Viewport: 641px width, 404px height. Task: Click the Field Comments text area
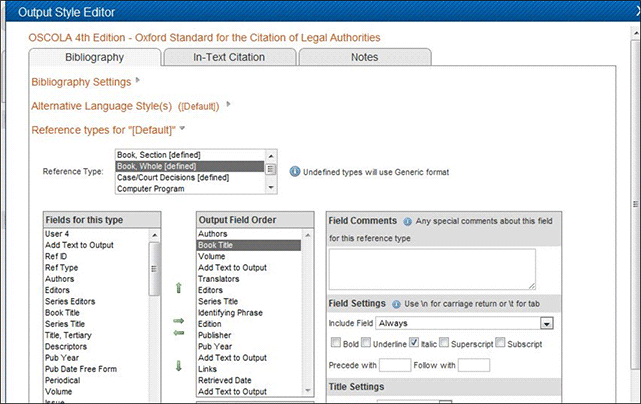click(431, 269)
